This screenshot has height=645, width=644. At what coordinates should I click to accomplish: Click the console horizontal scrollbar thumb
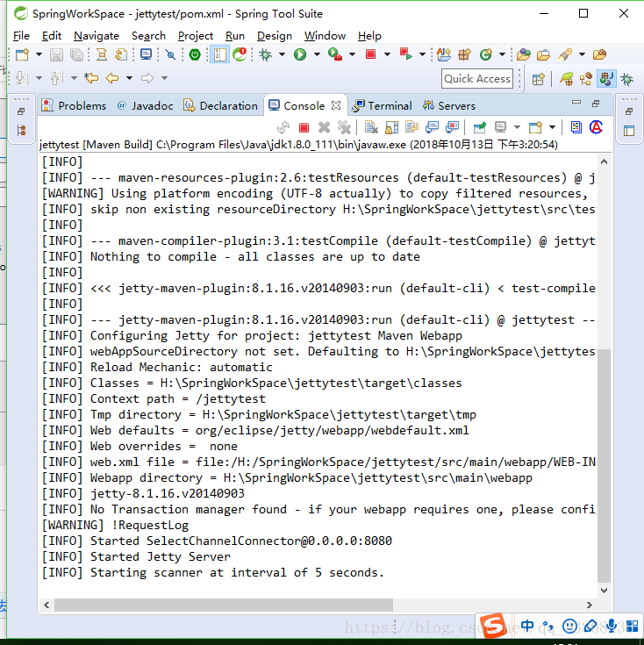tap(224, 606)
